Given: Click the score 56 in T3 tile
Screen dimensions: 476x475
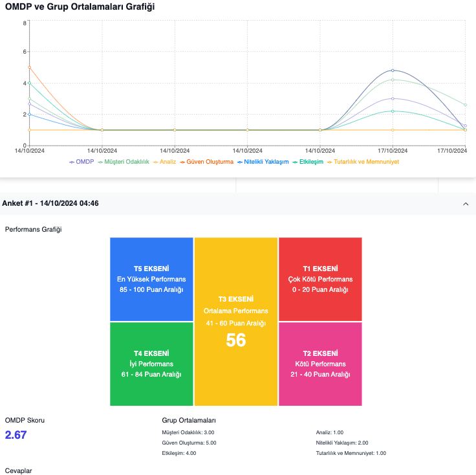Looking at the screenshot, I should (236, 340).
